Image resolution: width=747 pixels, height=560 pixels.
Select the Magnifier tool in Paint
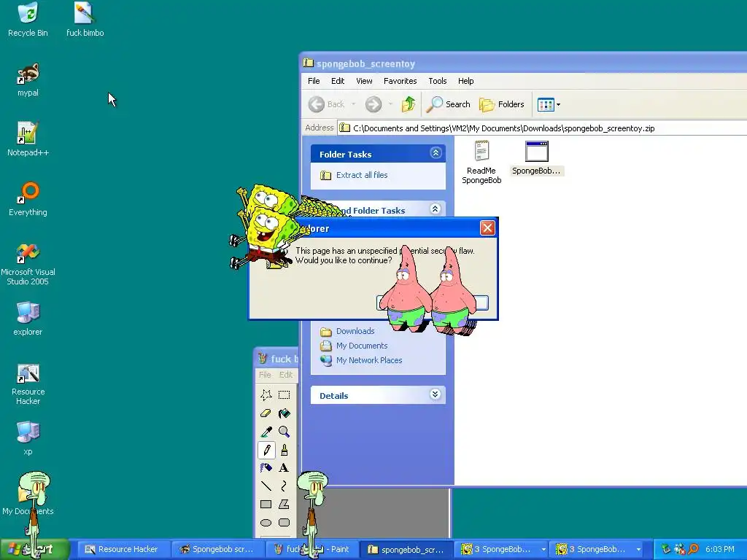point(284,432)
